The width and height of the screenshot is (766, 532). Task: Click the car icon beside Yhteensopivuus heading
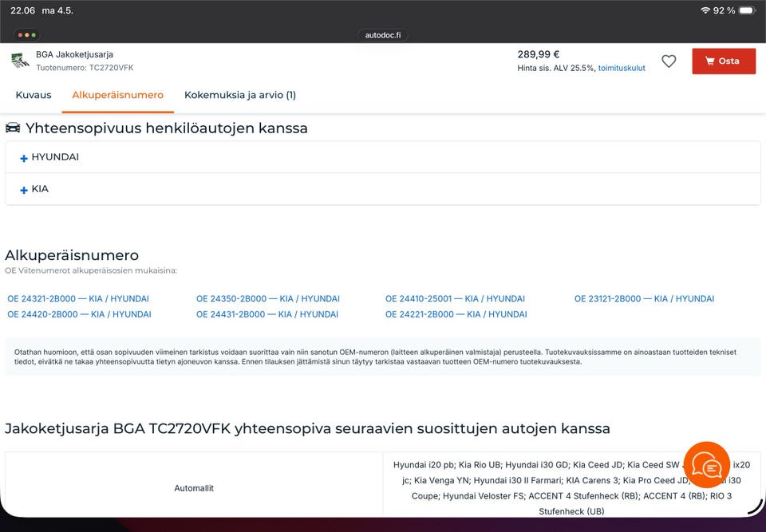coord(13,128)
